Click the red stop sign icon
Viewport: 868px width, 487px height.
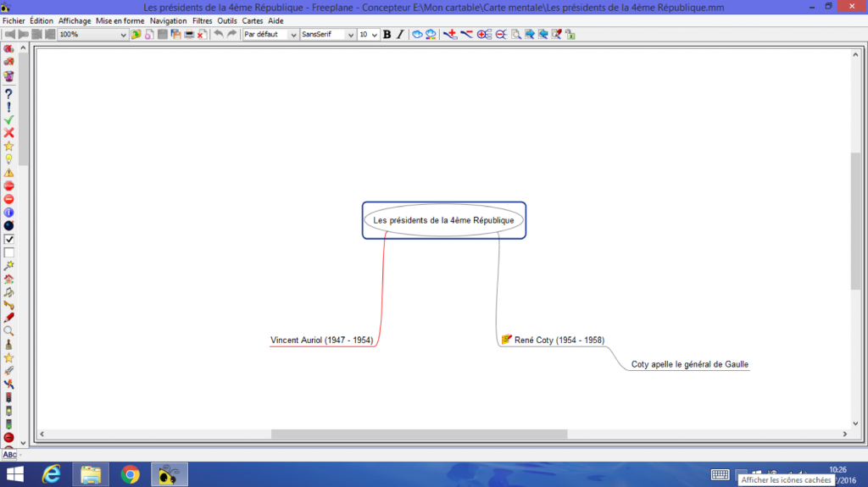coord(8,185)
